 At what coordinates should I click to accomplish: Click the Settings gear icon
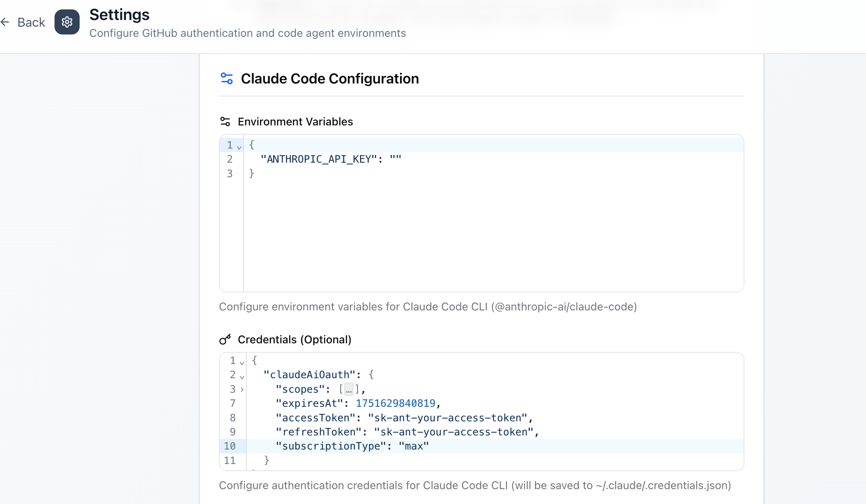67,22
